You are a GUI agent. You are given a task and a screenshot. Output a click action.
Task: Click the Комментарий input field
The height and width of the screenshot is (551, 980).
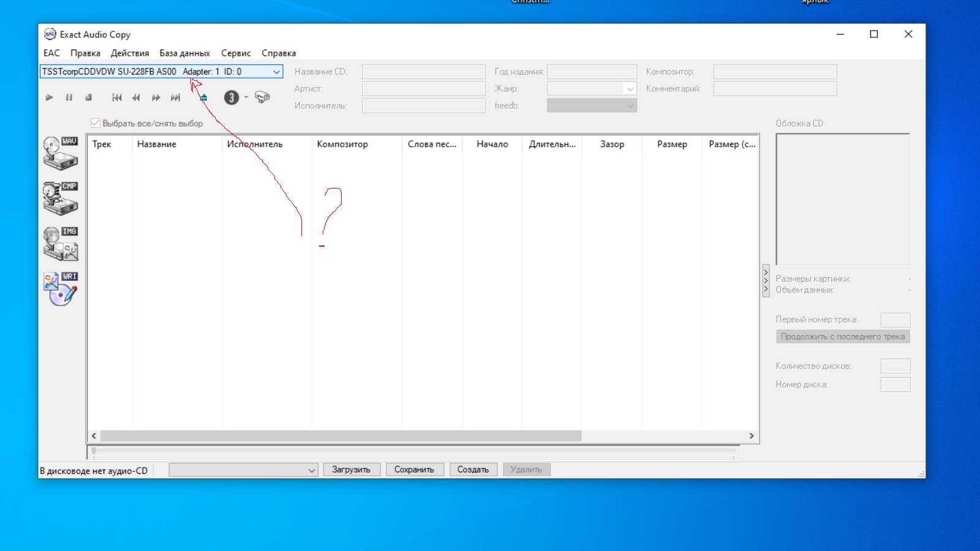coord(775,89)
